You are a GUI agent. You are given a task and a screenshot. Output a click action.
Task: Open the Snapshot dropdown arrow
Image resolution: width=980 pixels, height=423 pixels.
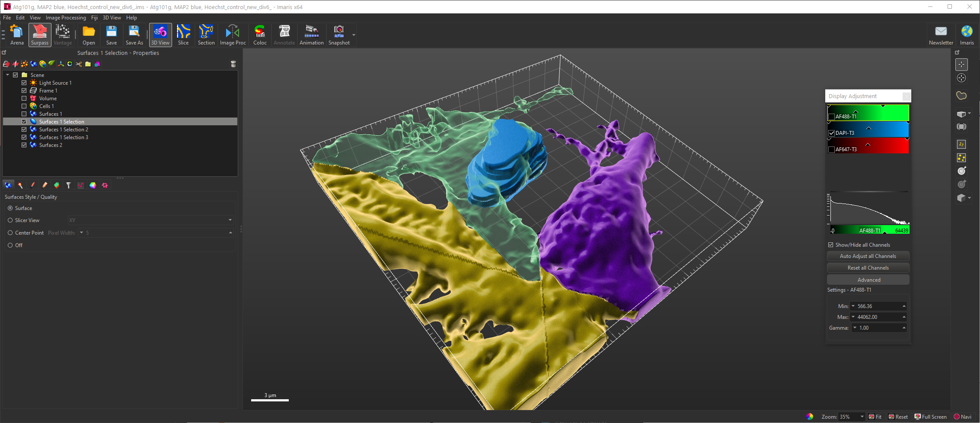tap(354, 35)
